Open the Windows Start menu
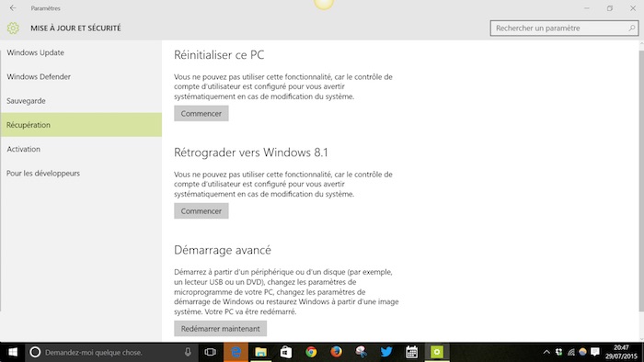Screen dimensions: 644x362 coord(13,352)
